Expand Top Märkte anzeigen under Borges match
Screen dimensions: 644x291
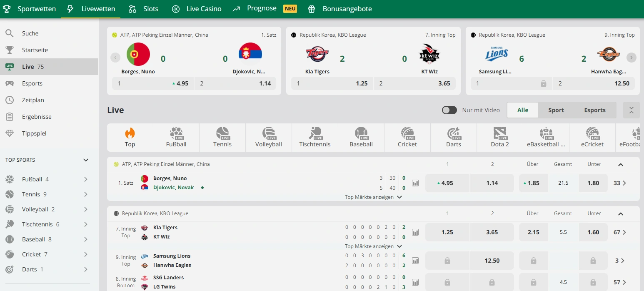tap(373, 197)
